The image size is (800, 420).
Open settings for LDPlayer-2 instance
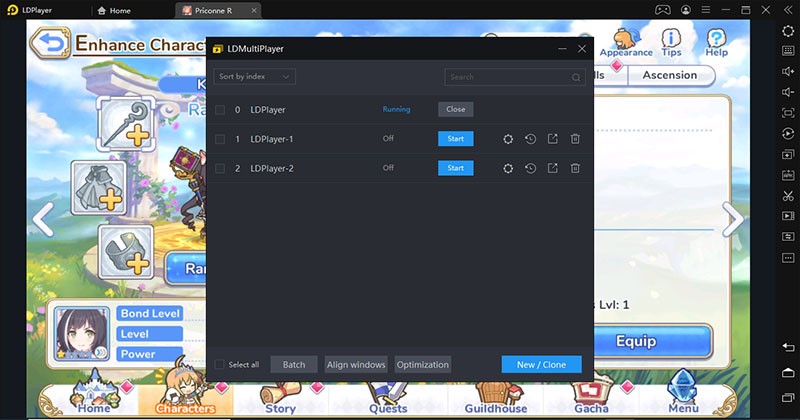point(508,168)
